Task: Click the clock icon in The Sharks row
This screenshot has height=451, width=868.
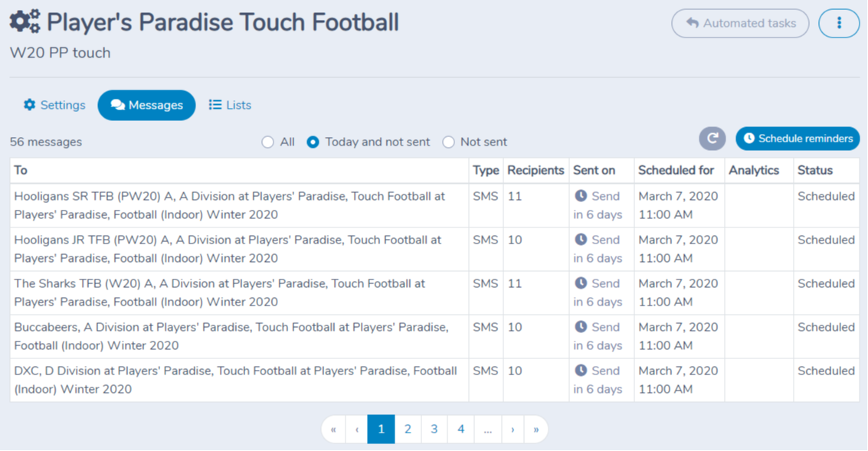Action: 581,283
